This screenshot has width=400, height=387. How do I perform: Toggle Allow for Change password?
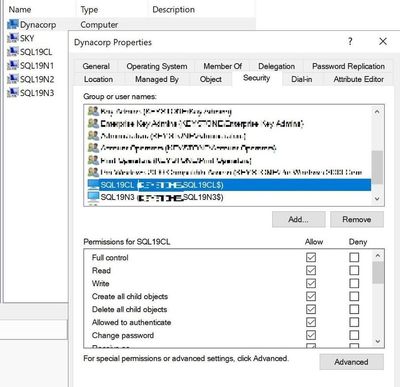[311, 335]
